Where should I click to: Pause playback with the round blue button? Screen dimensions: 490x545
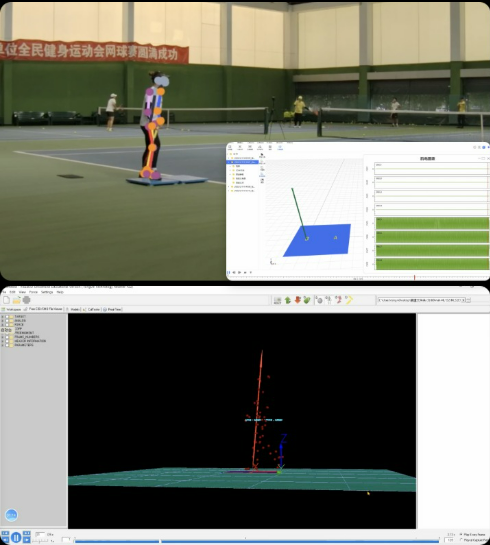[x=16, y=537]
